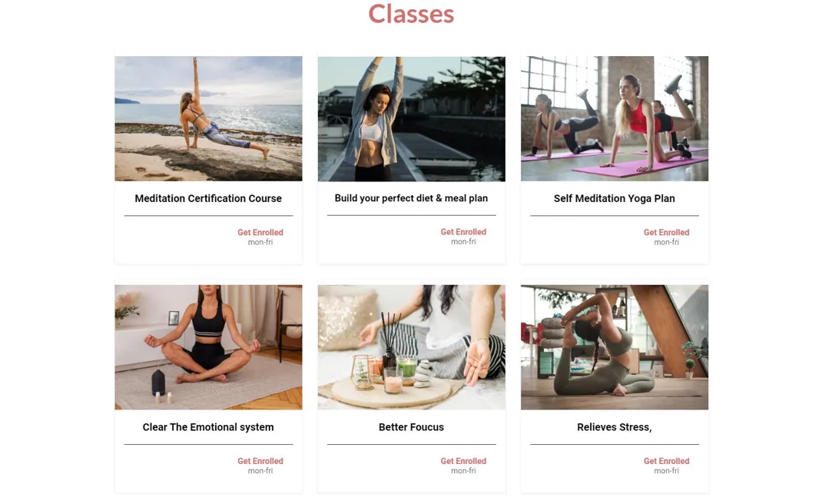822x504 pixels.
Task: Select Clear The Emotional system heading
Action: click(x=208, y=427)
